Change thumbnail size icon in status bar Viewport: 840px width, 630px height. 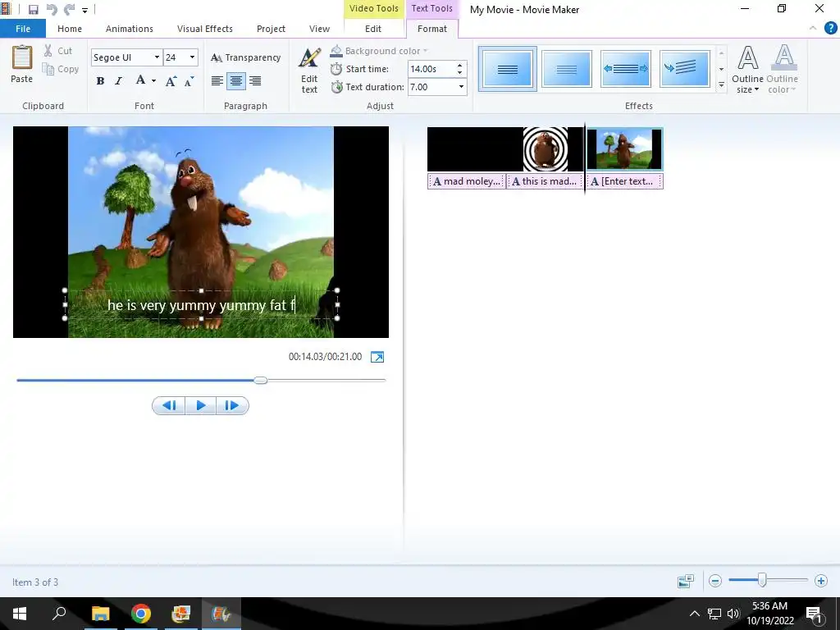686,581
